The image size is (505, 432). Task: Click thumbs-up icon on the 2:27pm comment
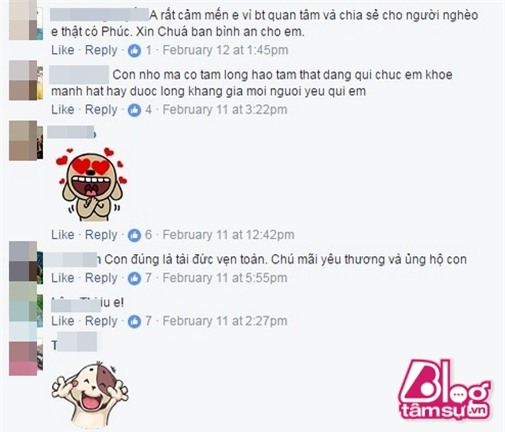(134, 321)
